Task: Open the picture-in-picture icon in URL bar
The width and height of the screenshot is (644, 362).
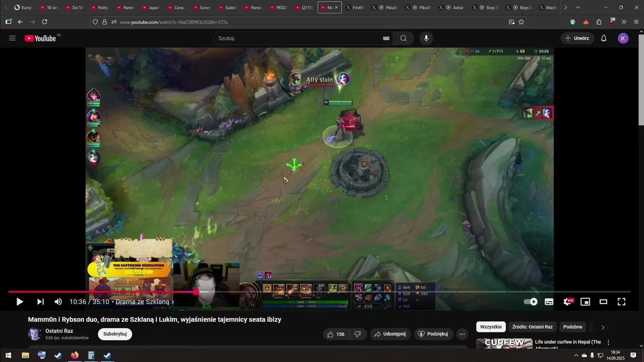Action: (x=512, y=22)
